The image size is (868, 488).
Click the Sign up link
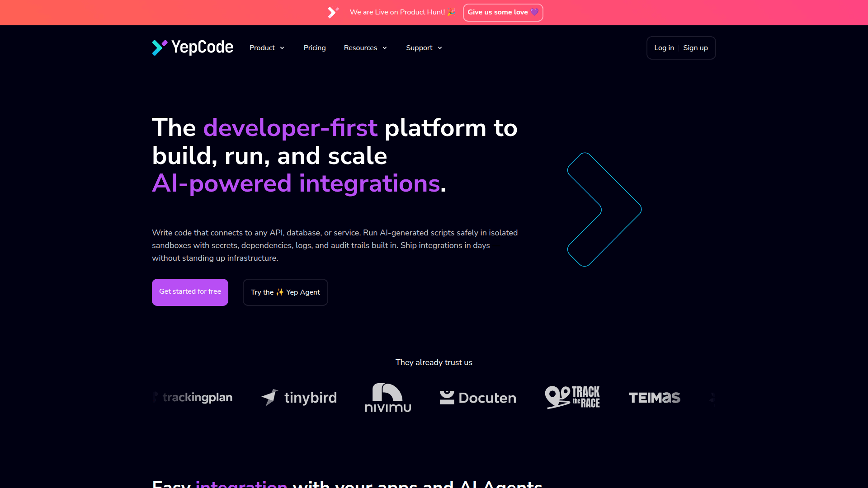(695, 47)
